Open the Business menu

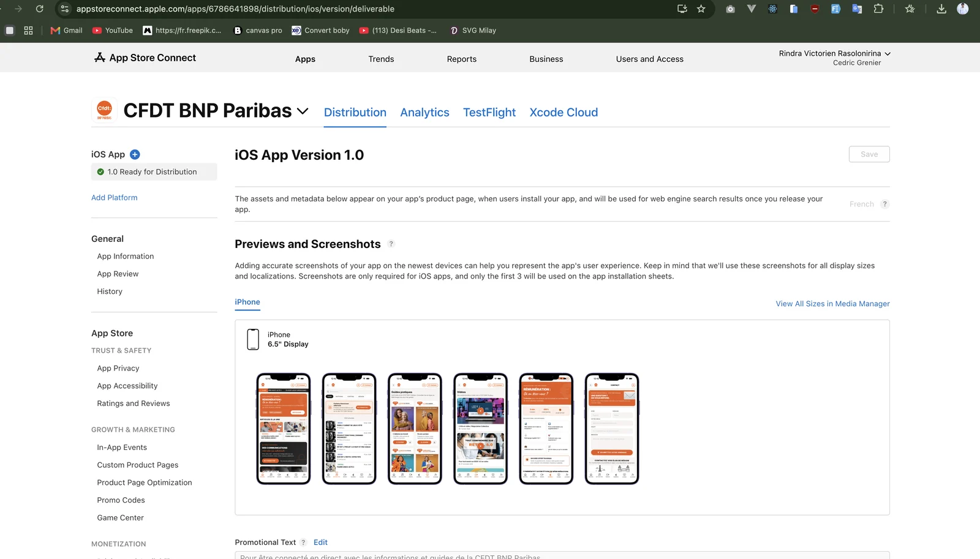click(546, 59)
